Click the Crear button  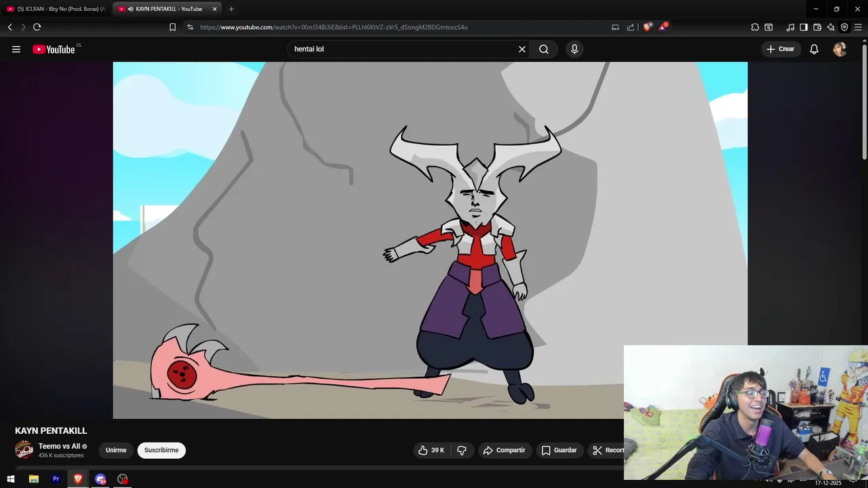click(x=781, y=49)
